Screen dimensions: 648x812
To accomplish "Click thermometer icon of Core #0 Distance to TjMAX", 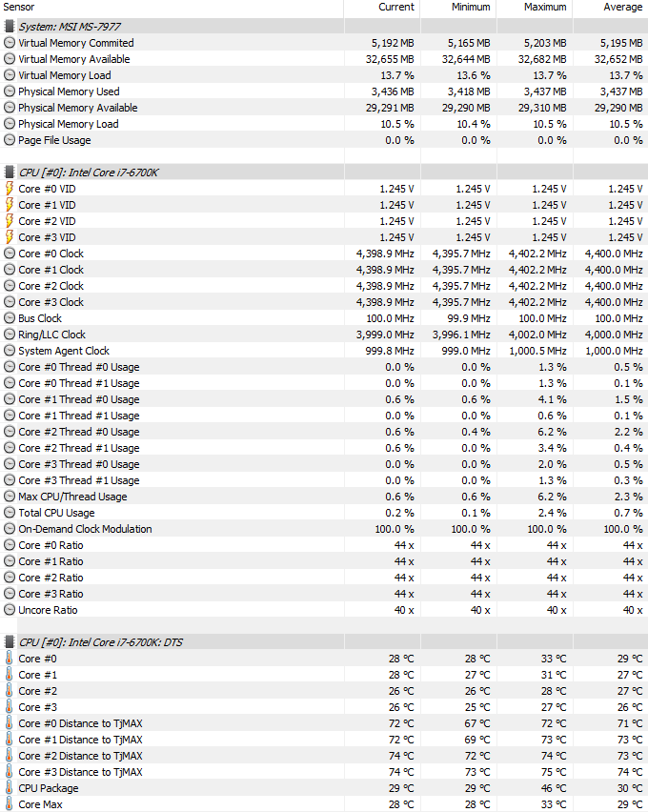I will tap(9, 723).
